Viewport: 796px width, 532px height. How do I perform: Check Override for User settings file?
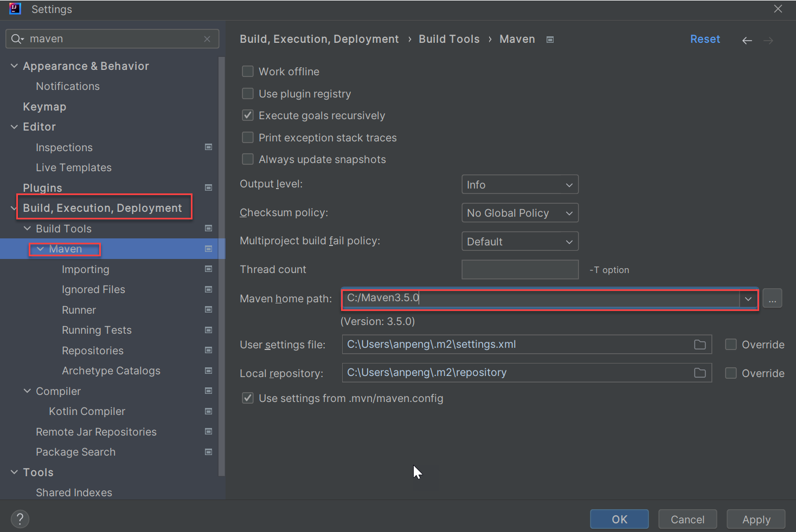click(731, 345)
